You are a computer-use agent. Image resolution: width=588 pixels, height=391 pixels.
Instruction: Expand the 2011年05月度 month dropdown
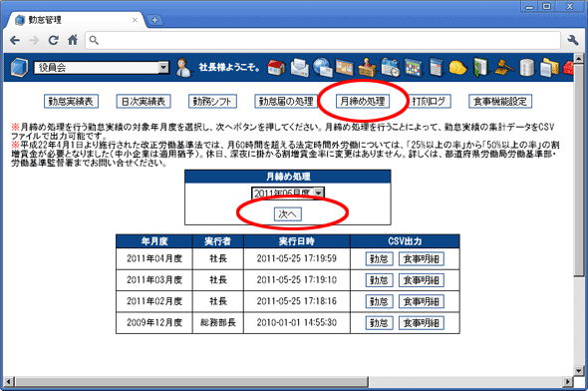(318, 194)
